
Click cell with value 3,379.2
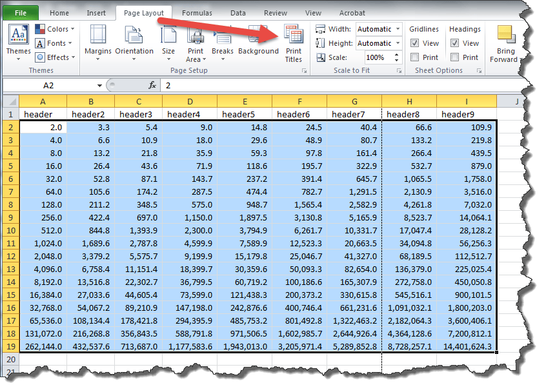(x=90, y=257)
